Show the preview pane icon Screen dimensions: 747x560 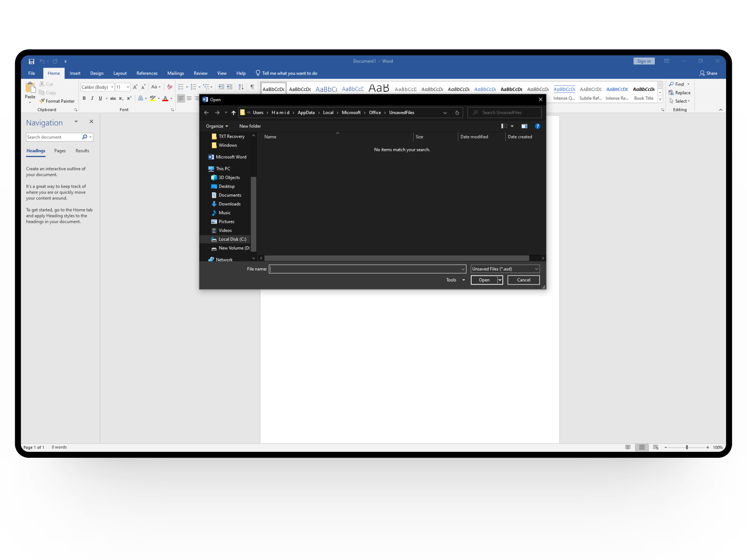point(524,126)
